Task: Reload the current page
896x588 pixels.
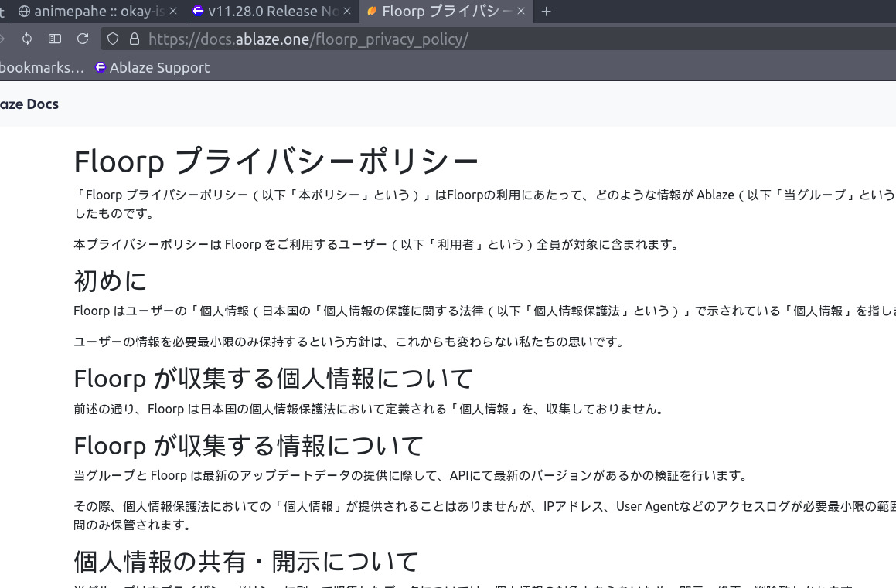Action: 83,39
